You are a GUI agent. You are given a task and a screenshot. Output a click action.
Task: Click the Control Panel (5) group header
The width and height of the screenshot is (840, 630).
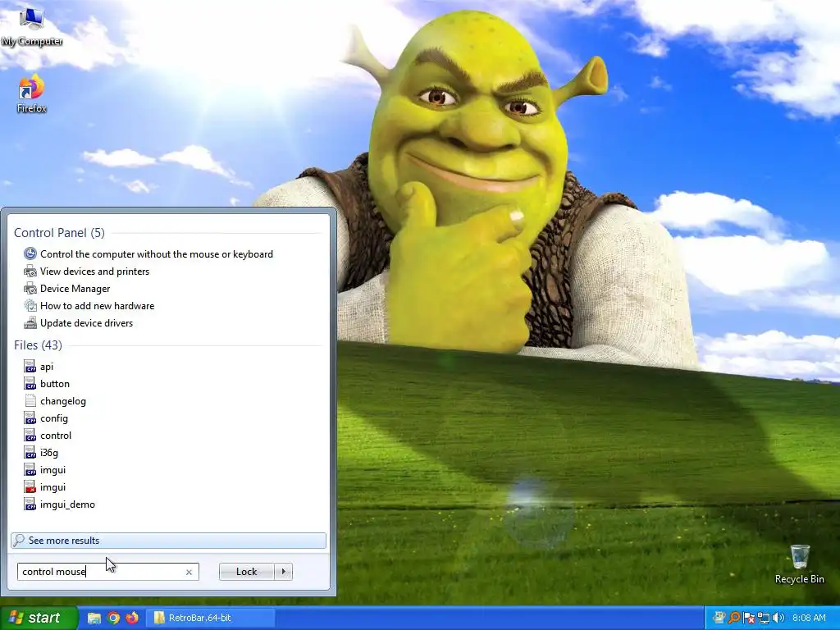59,232
